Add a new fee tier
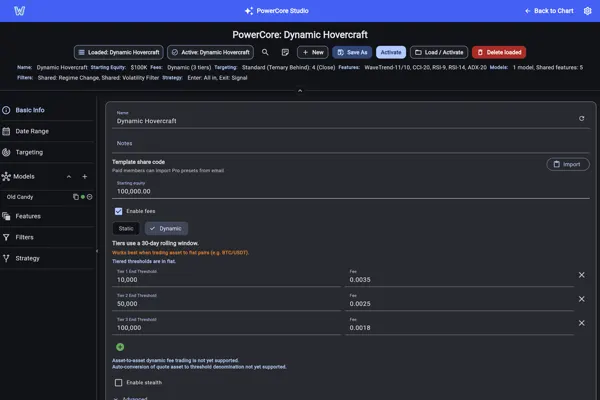This screenshot has width=600, height=400. click(120, 347)
